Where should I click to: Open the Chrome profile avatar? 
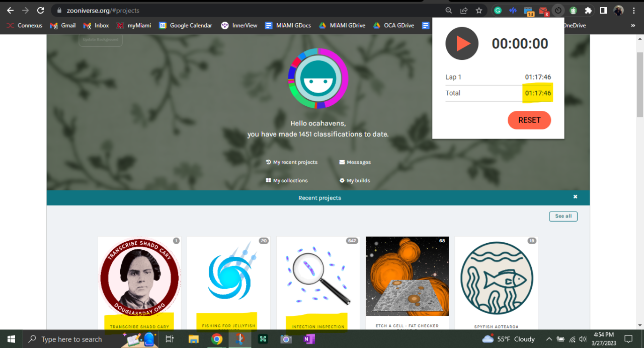pyautogui.click(x=619, y=10)
